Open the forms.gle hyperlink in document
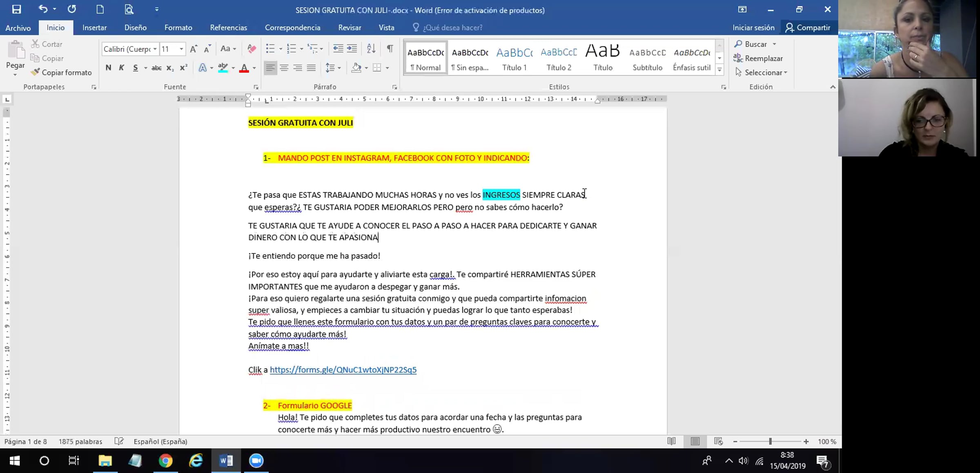980x473 pixels. pos(343,370)
